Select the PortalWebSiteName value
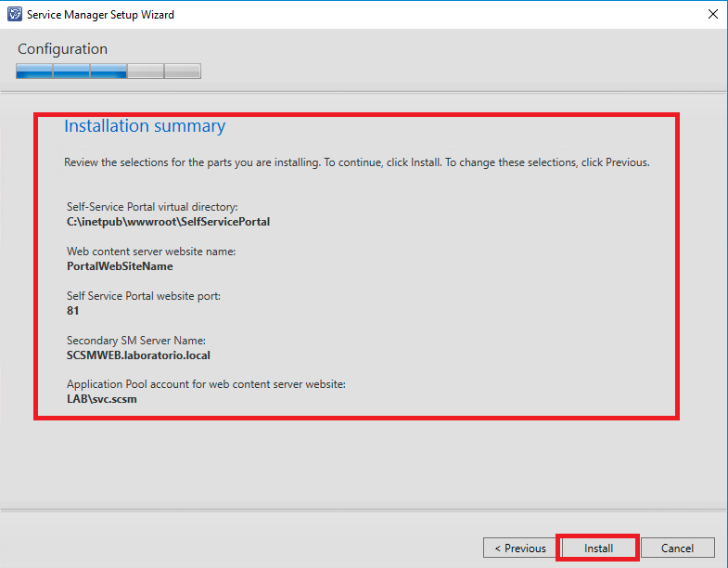Viewport: 728px width, 568px height. coord(120,266)
